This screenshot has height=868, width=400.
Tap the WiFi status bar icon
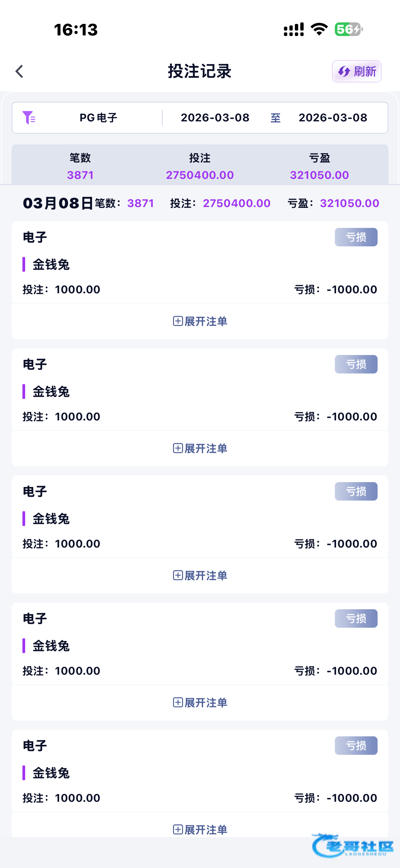[319, 29]
